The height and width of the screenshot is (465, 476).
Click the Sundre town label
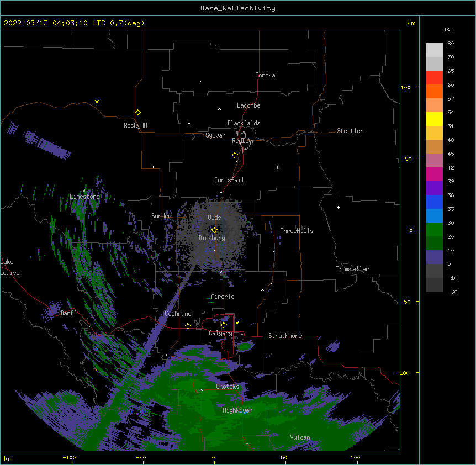pyautogui.click(x=161, y=216)
